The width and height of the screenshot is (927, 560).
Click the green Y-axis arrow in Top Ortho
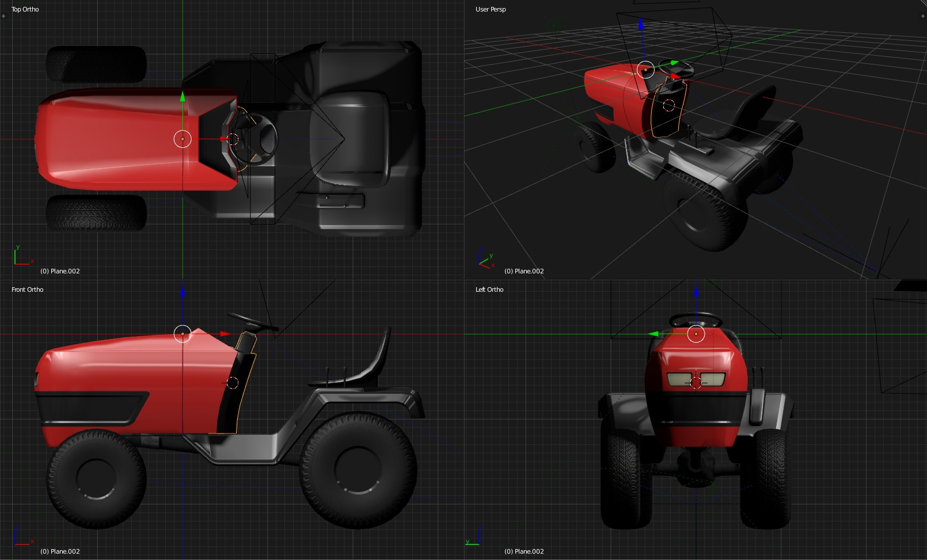[183, 96]
